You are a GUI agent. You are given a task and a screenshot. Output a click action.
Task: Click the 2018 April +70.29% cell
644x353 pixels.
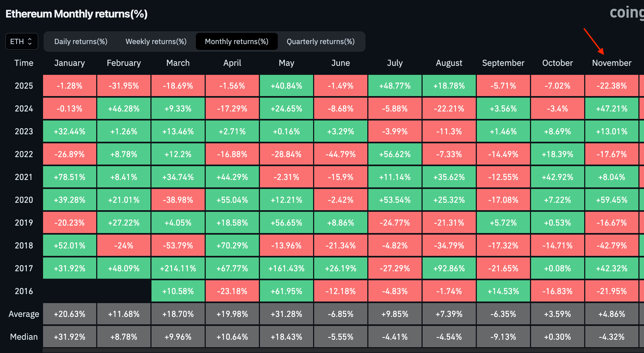coord(232,246)
